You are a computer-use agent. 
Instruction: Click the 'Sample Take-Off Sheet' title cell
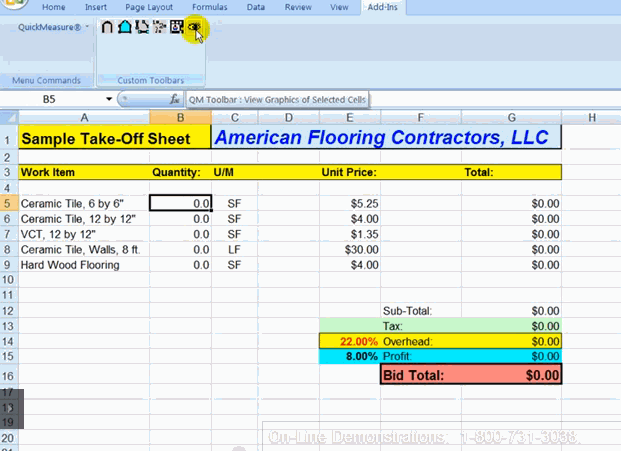point(114,137)
